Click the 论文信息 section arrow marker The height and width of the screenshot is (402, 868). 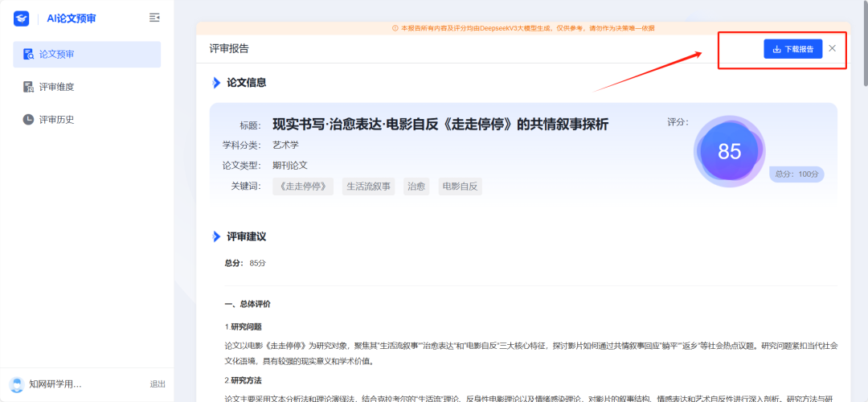click(215, 83)
